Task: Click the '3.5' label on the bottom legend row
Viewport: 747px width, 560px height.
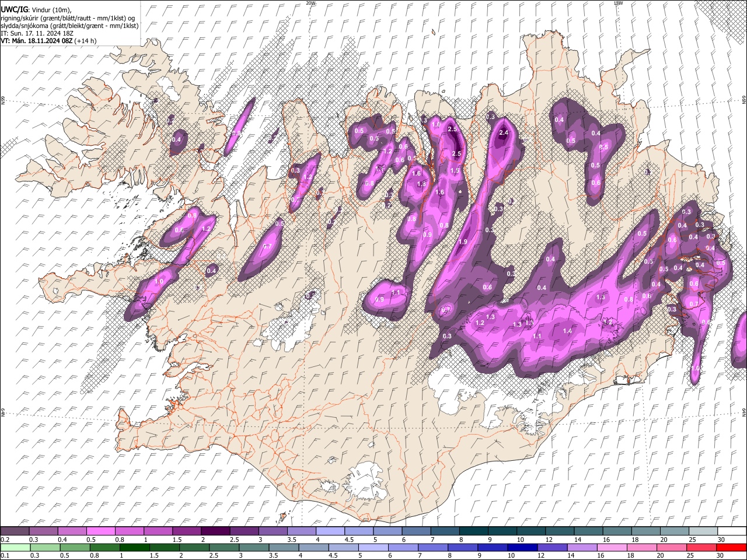Action: pyautogui.click(x=273, y=555)
